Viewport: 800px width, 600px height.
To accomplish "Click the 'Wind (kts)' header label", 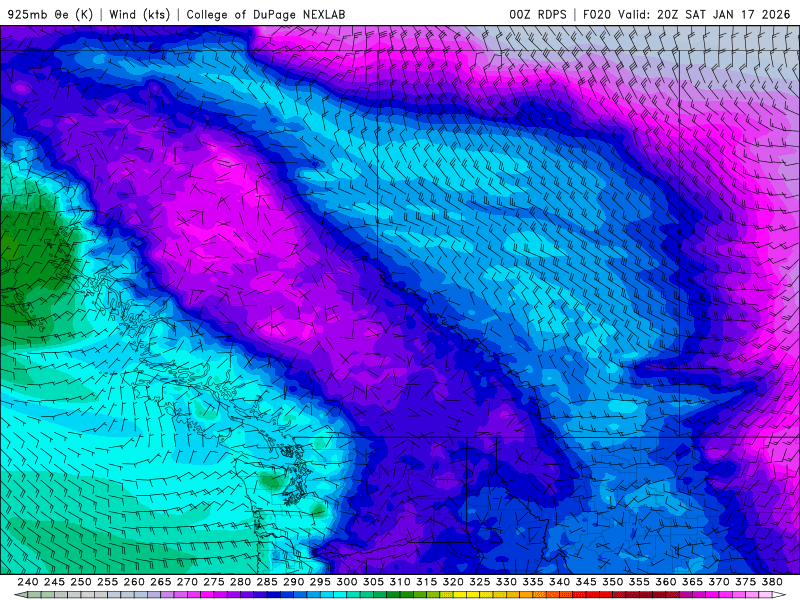I will pos(140,14).
